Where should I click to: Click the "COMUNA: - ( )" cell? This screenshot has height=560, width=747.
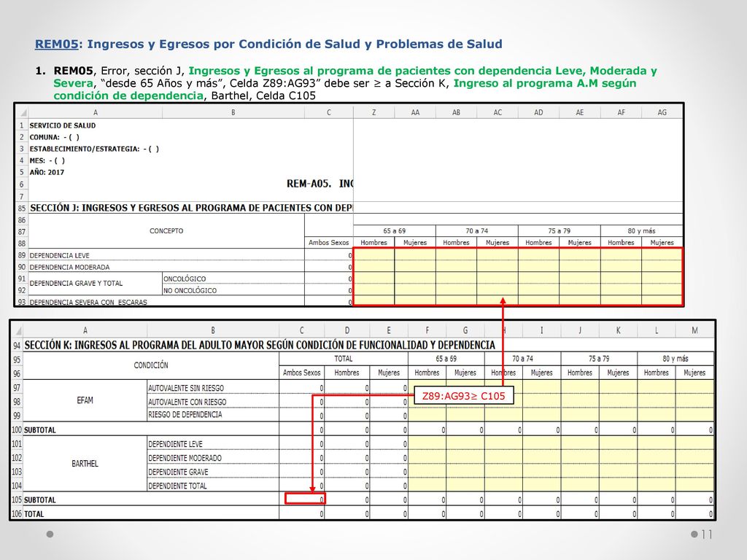click(54, 137)
